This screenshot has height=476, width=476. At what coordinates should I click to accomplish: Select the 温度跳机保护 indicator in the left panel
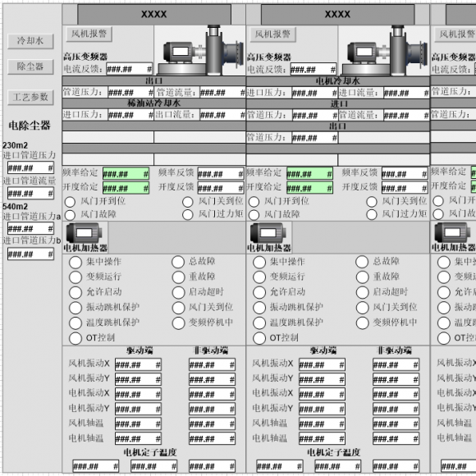click(x=76, y=323)
